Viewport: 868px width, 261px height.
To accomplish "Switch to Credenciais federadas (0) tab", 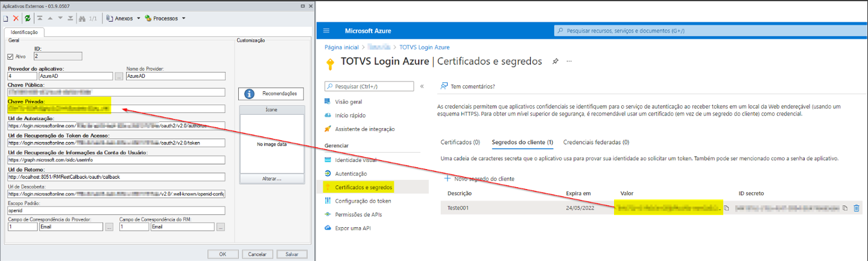I will coord(596,143).
